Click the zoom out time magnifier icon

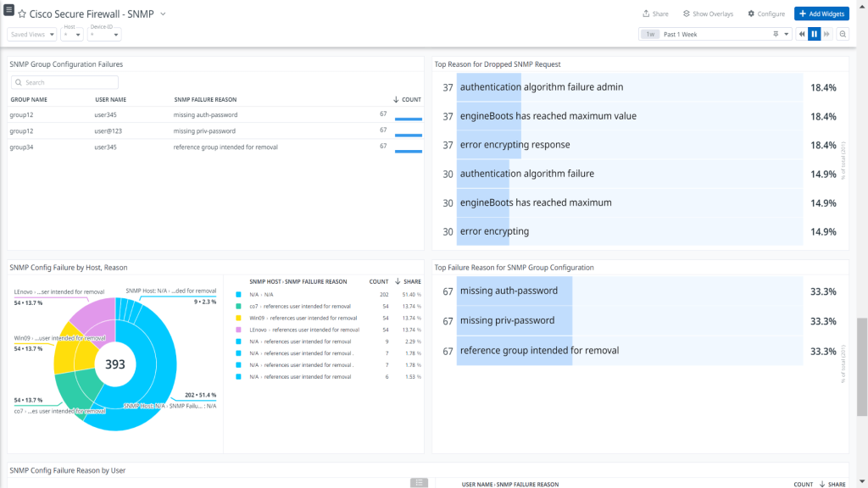(843, 34)
